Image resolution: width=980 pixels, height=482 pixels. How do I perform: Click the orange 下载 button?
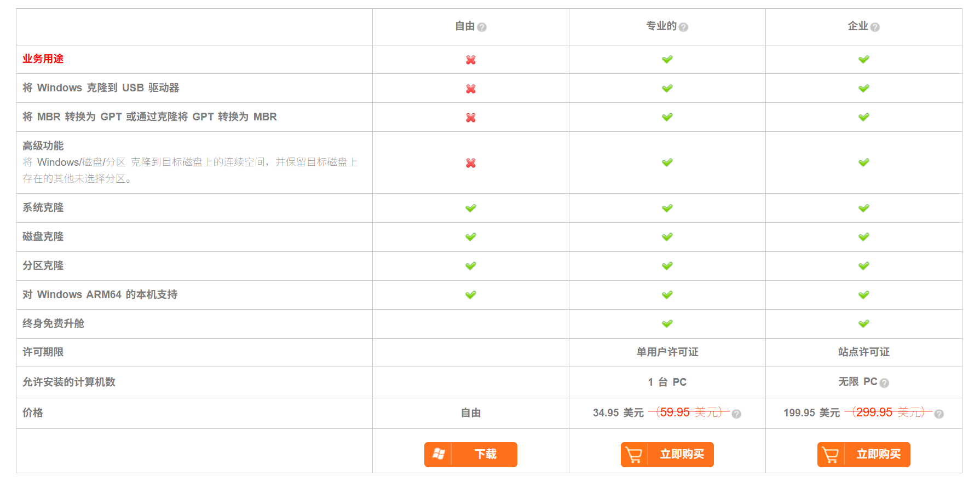(x=471, y=455)
